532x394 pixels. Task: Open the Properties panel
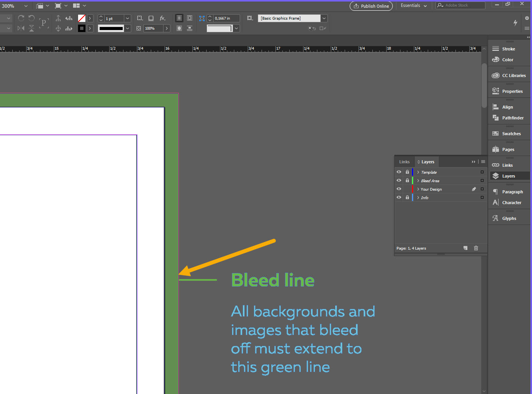point(509,91)
